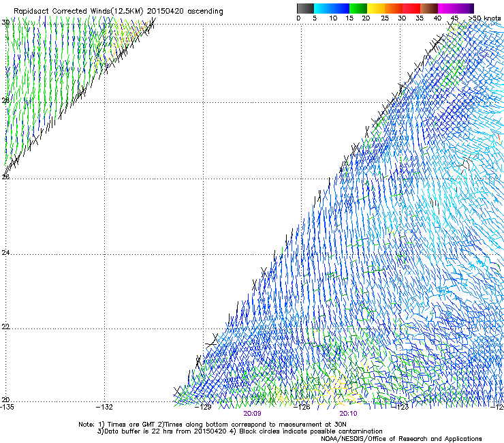
Task: Select the orange 25-30 knots color swatch
Action: (394, 8)
